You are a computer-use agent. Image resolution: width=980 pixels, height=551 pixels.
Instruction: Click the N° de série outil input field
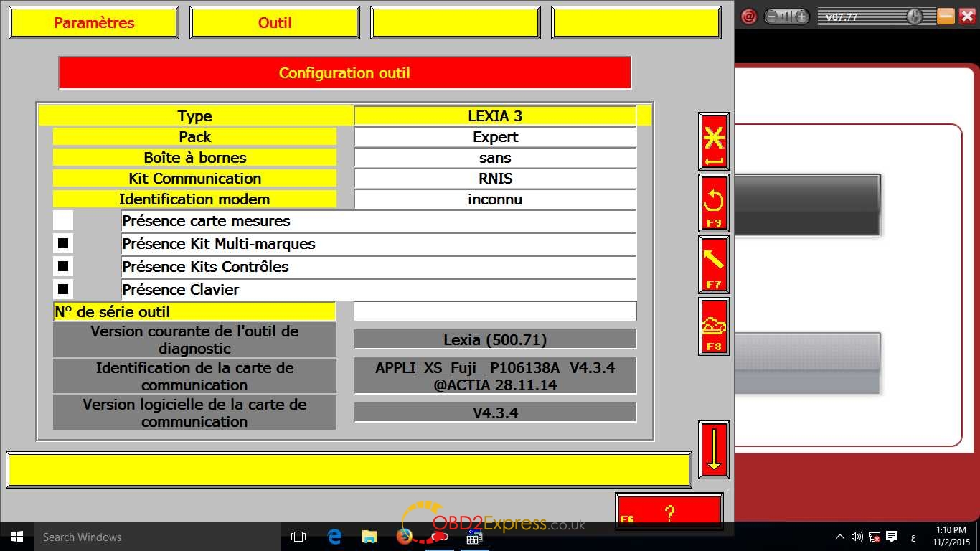pyautogui.click(x=495, y=311)
